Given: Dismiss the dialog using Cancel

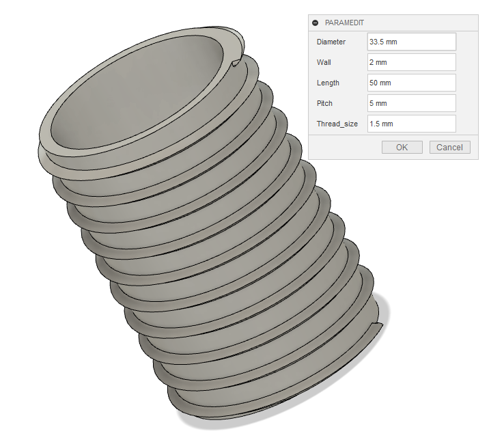Looking at the screenshot, I should [x=449, y=148].
